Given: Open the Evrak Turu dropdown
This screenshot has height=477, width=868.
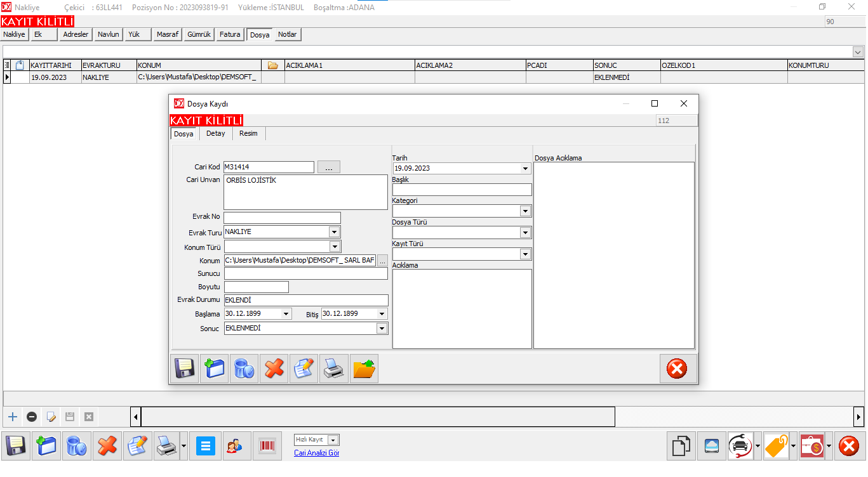Looking at the screenshot, I should pos(334,232).
